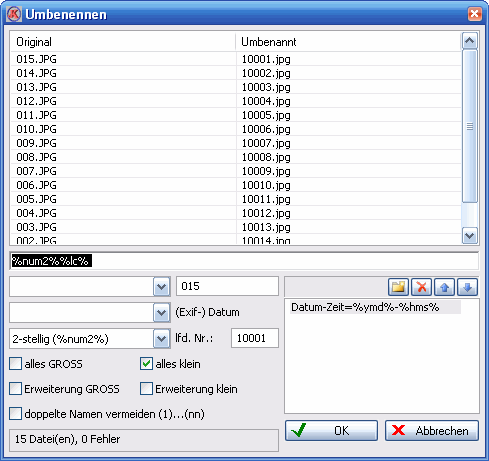Click the folder icon above the template list
The image size is (489, 461).
pos(398,287)
